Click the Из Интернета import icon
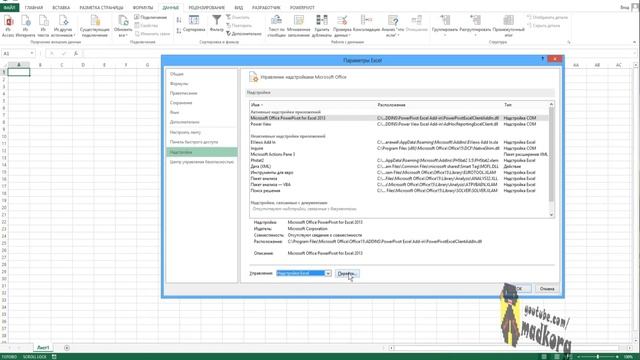The image size is (640, 360). 25,26
